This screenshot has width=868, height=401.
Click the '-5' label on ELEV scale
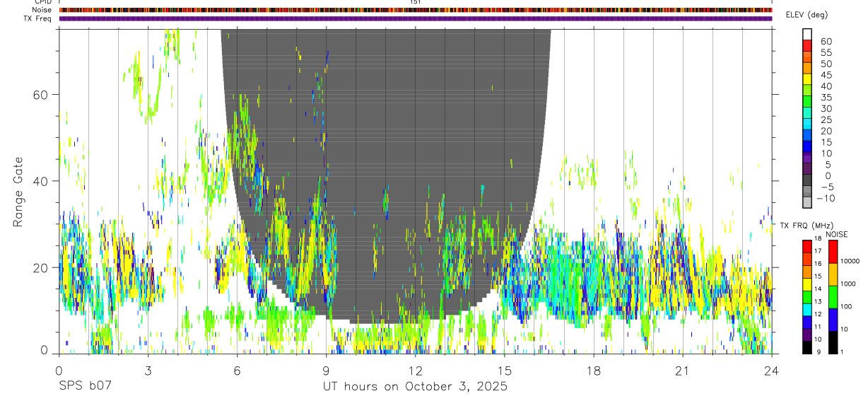pos(826,187)
